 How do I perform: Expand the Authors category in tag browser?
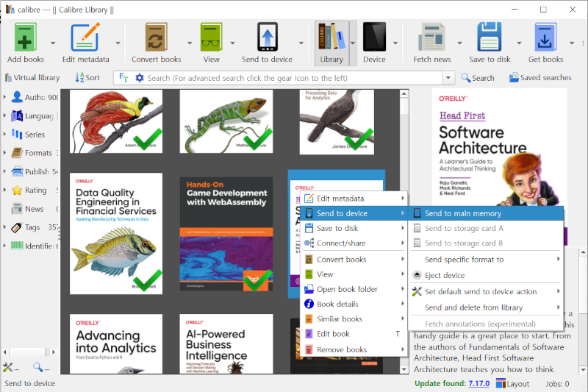tap(4, 97)
